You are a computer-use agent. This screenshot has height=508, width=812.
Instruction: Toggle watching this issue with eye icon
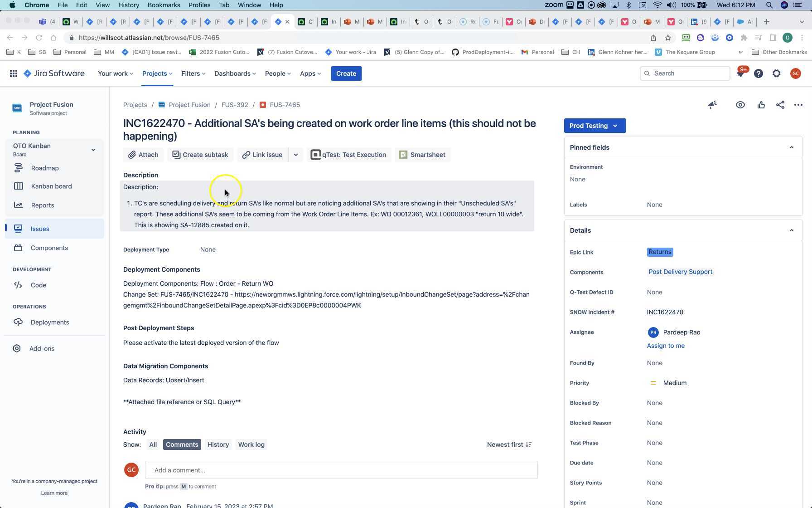pyautogui.click(x=740, y=105)
